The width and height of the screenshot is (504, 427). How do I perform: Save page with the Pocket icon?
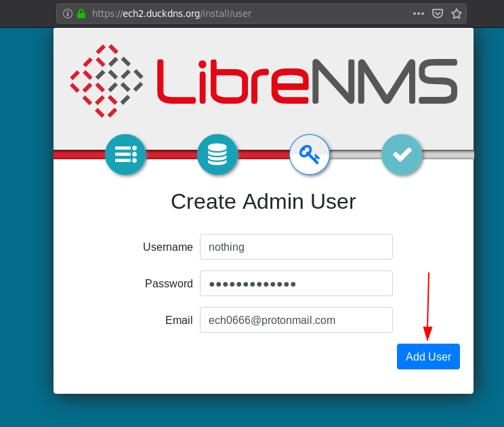point(438,14)
